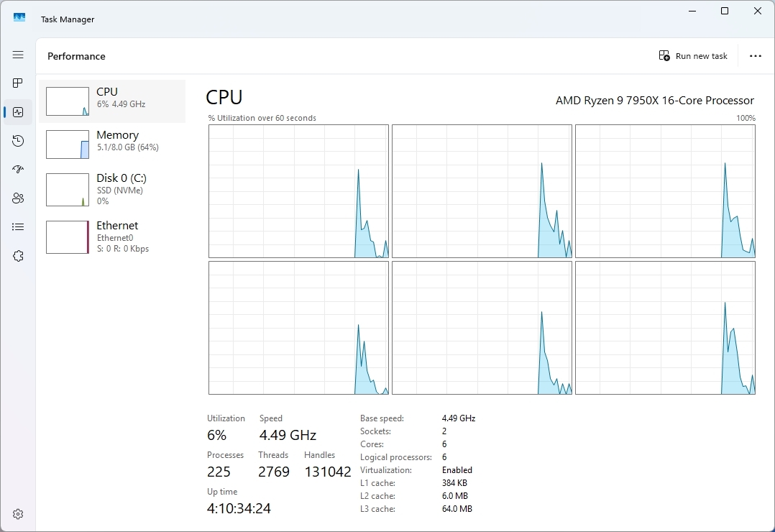This screenshot has width=775, height=532.
Task: Open the Users page icon
Action: (x=18, y=198)
